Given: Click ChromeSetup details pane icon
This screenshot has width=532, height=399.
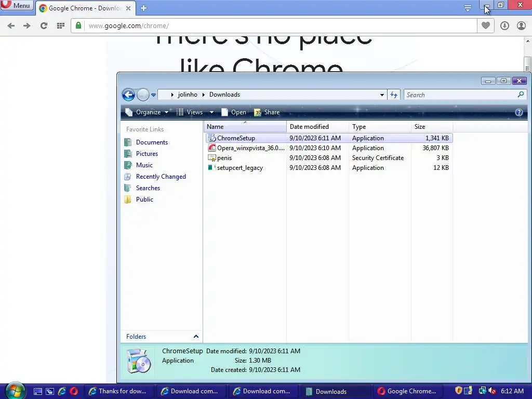Looking at the screenshot, I should [x=139, y=361].
